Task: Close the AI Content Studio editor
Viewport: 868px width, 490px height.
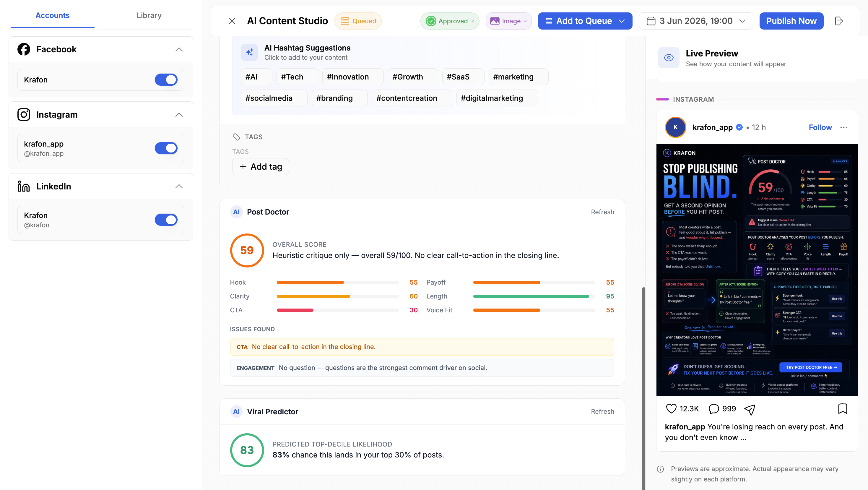Action: [232, 21]
